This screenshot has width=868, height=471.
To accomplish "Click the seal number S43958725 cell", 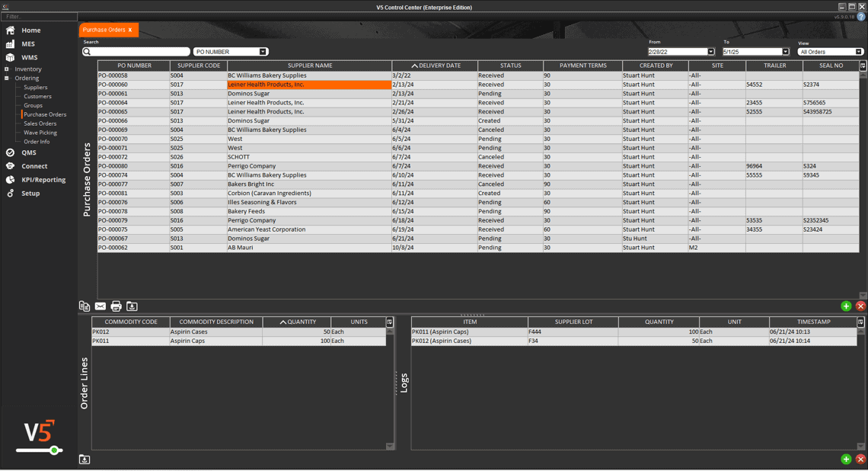I will [831, 112].
